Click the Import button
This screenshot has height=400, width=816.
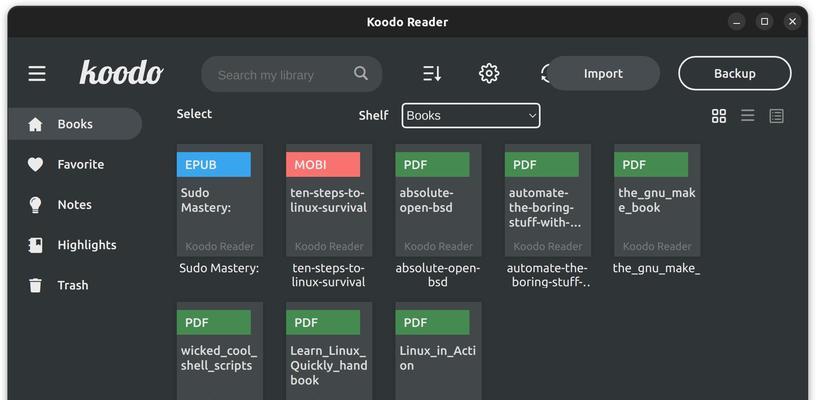point(604,73)
